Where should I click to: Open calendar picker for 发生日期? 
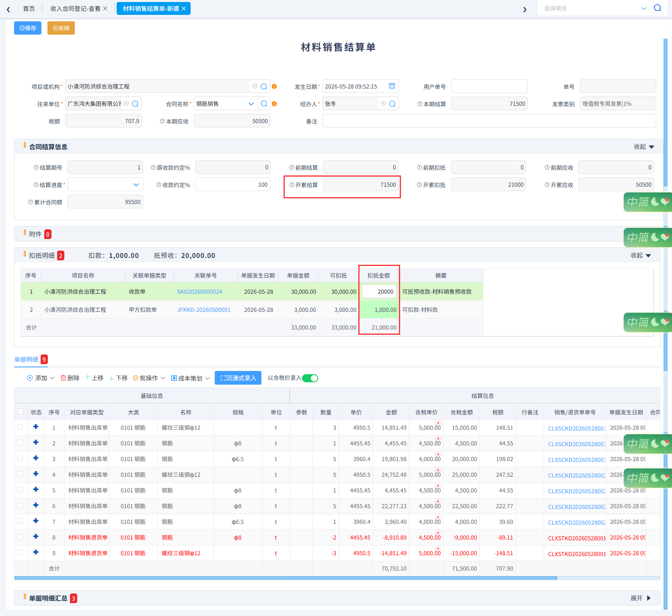tap(392, 86)
